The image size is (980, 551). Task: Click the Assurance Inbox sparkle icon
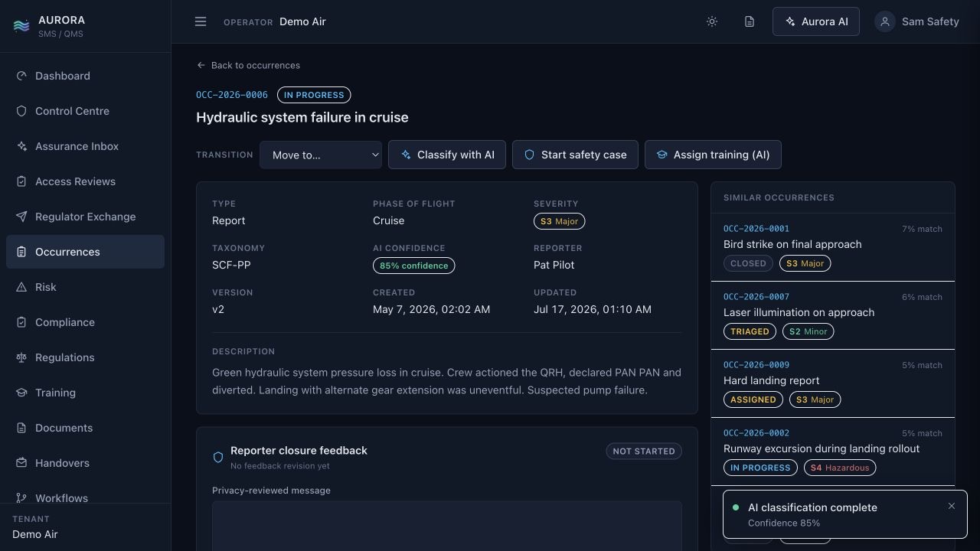[21, 146]
